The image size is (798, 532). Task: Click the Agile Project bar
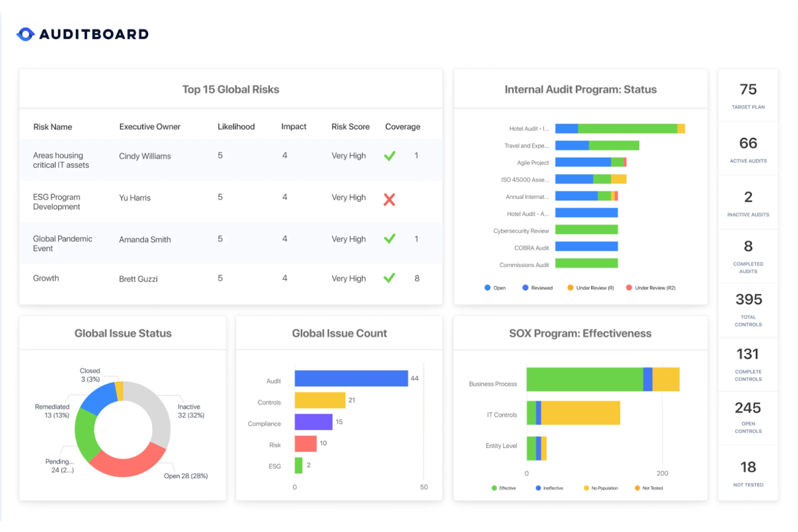coord(590,162)
